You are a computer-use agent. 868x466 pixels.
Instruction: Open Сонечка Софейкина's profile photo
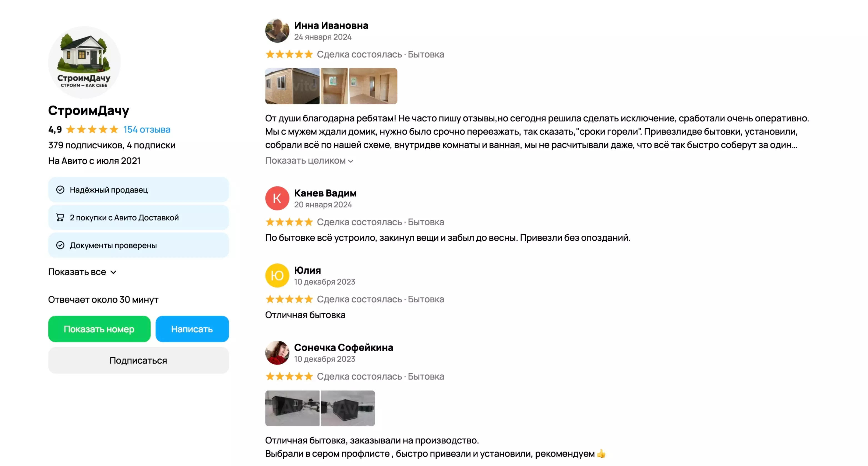coord(277,353)
